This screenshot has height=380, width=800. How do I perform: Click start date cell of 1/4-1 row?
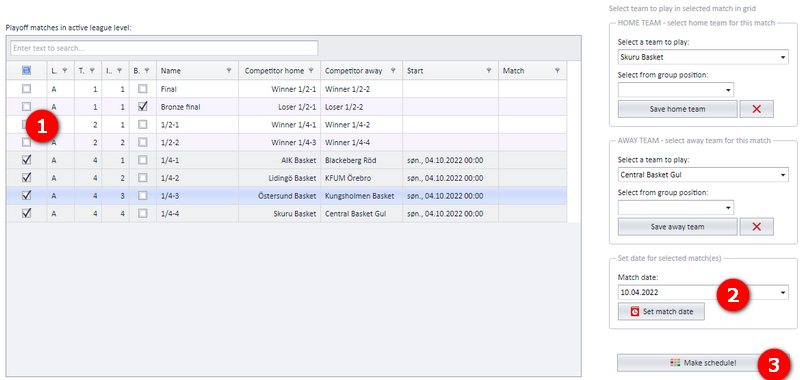pyautogui.click(x=451, y=160)
